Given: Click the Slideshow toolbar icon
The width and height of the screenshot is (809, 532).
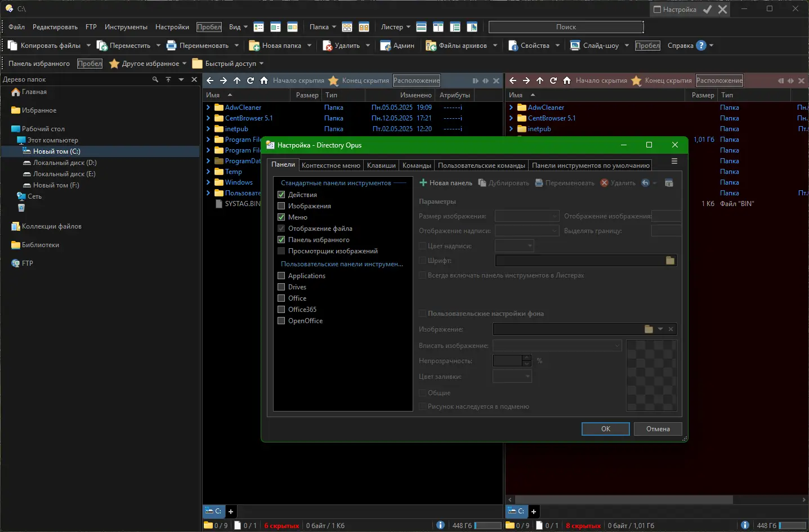Looking at the screenshot, I should click(575, 46).
